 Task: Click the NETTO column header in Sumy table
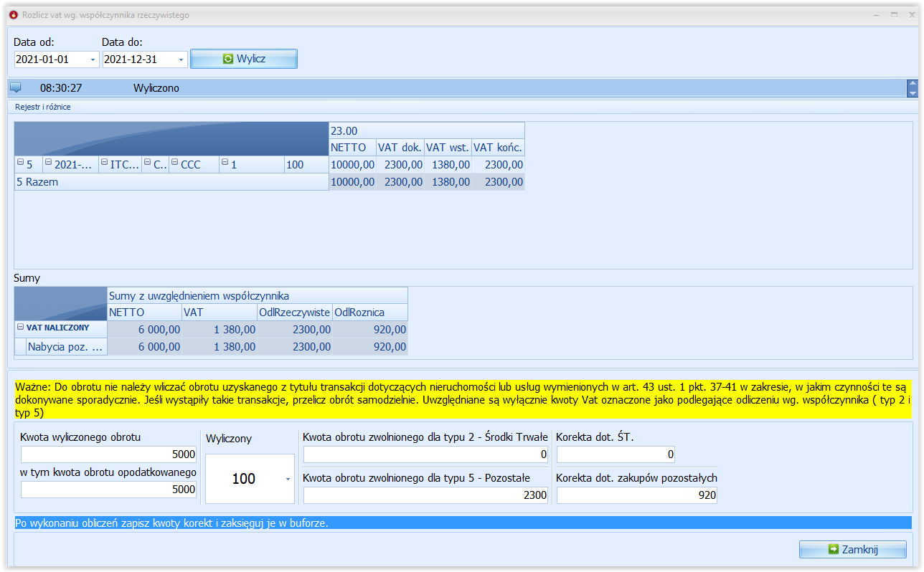coord(145,313)
